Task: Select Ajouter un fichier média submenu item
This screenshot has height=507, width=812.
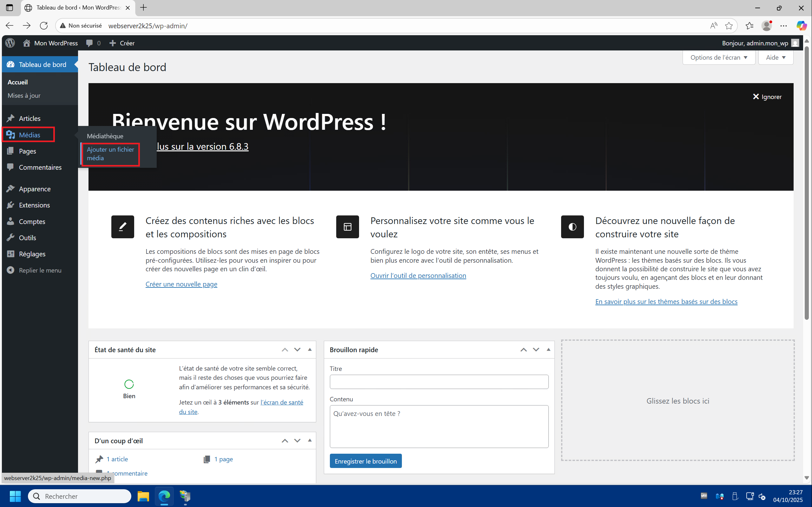Action: coord(110,154)
